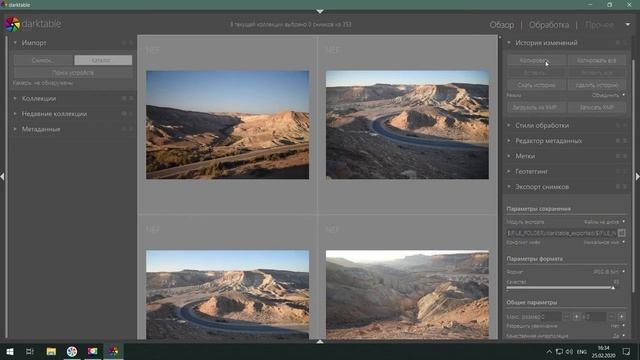Switch to Обзор lighttable view
The height and width of the screenshot is (360, 640).
502,25
